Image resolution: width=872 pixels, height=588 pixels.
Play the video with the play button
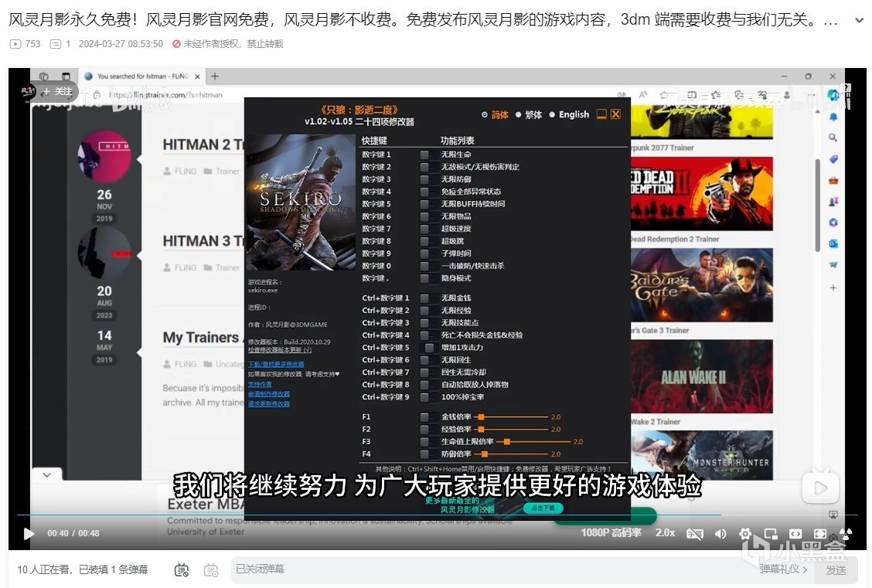coord(29,534)
